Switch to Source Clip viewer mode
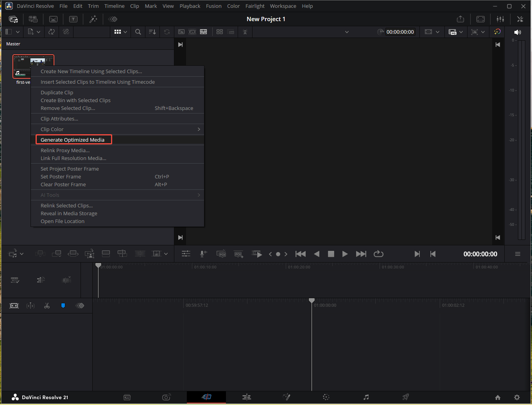Viewport: 532px width, 405px height. [x=181, y=32]
